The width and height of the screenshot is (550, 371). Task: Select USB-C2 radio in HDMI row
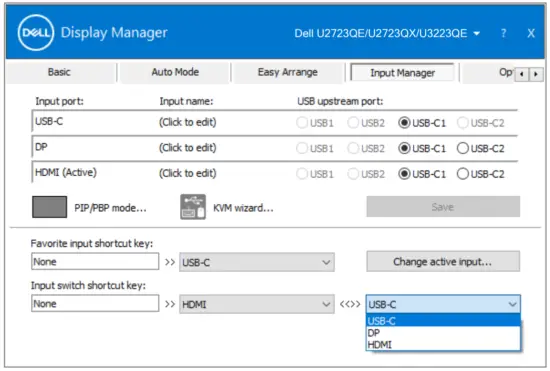point(463,174)
